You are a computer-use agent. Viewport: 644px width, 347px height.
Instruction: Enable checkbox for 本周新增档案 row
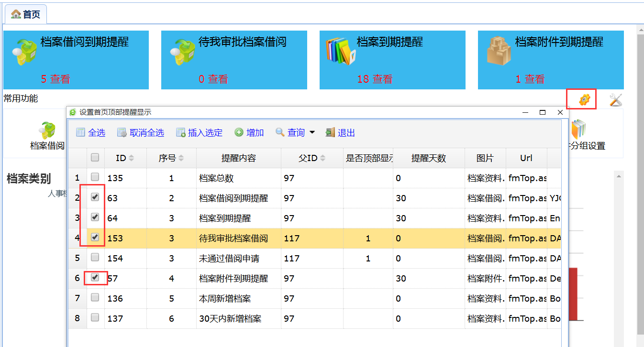click(x=95, y=297)
